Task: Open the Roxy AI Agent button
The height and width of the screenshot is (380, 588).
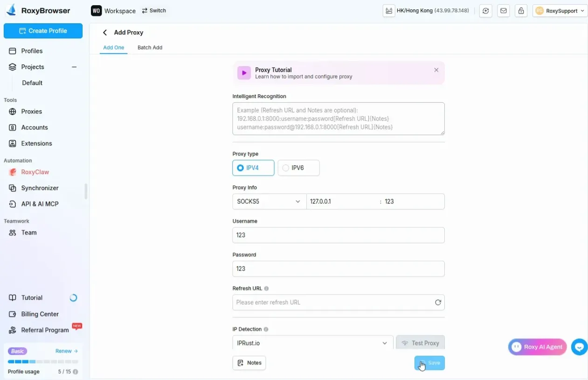Action: coord(538,347)
